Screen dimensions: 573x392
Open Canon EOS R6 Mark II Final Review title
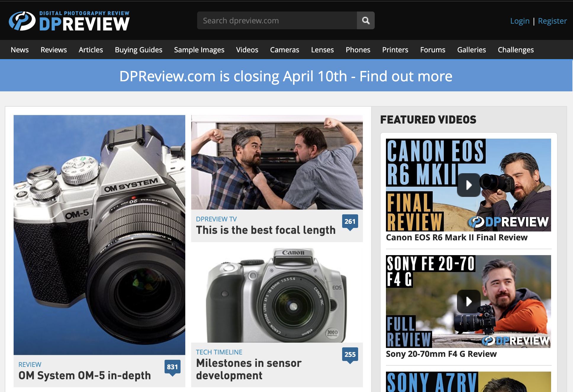click(457, 237)
